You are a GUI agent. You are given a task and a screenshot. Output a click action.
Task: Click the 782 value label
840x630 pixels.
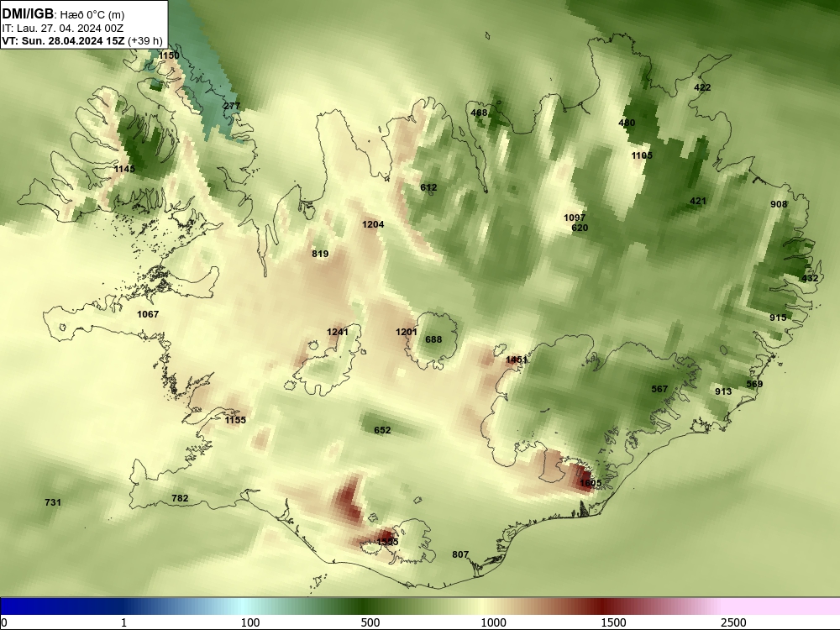[180, 498]
